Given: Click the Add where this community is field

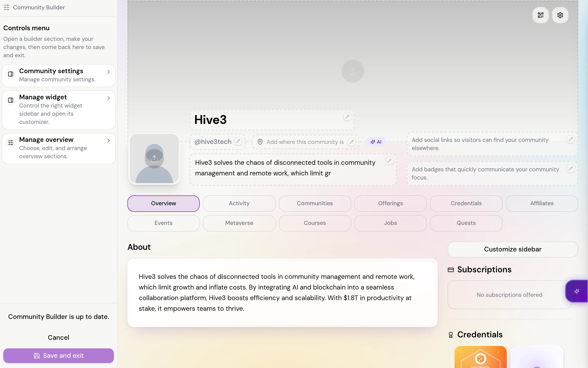Looking at the screenshot, I should tap(305, 142).
